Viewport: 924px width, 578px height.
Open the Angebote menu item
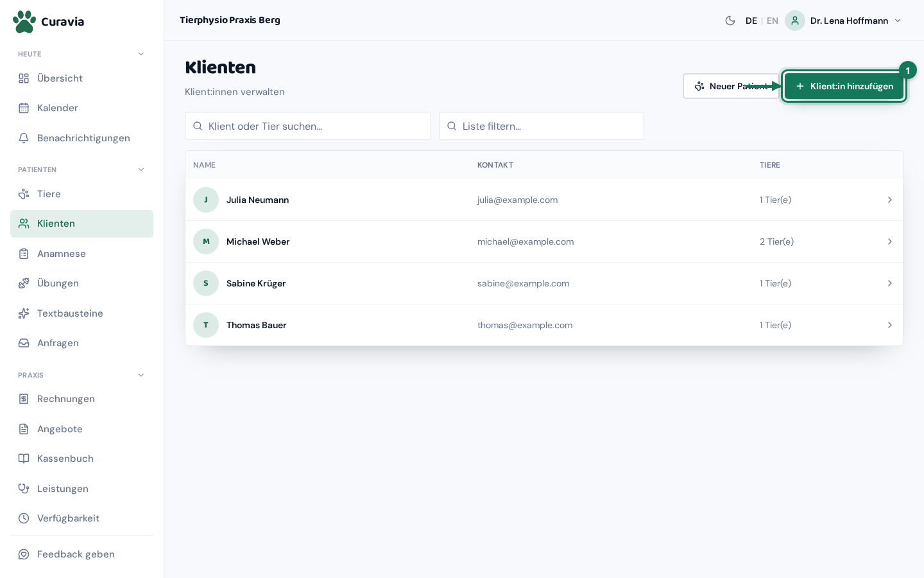pos(81,429)
